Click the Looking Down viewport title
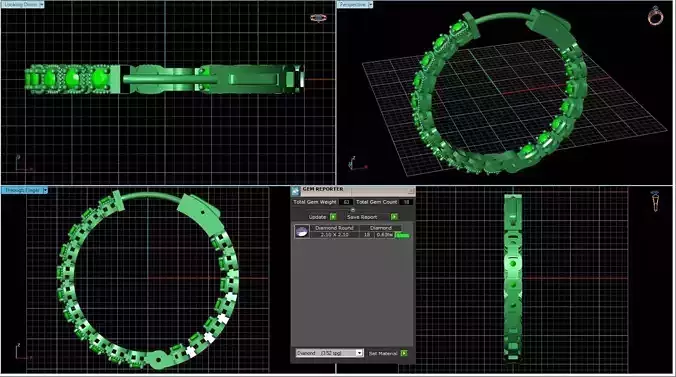676x377 pixels. [x=20, y=4]
